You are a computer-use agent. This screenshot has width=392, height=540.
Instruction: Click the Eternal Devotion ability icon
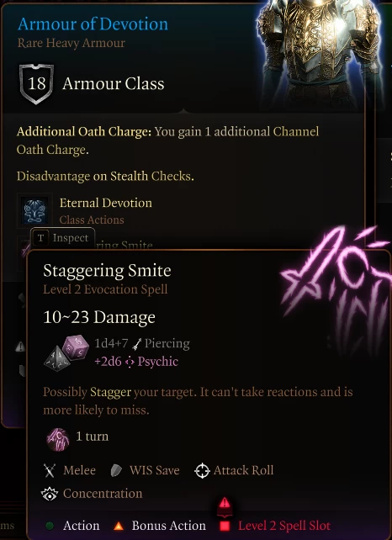[34, 210]
